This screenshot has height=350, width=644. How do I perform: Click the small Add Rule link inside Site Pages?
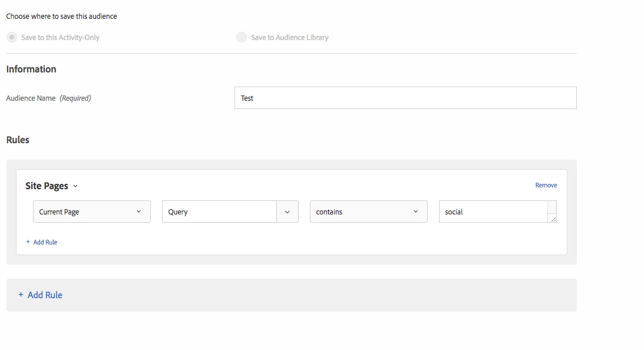coord(45,242)
